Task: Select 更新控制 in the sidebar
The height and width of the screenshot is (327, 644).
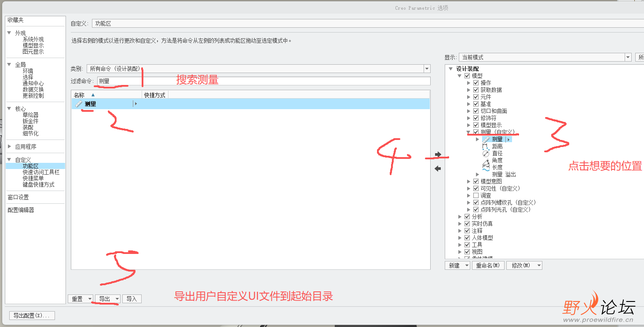Action: coord(33,96)
